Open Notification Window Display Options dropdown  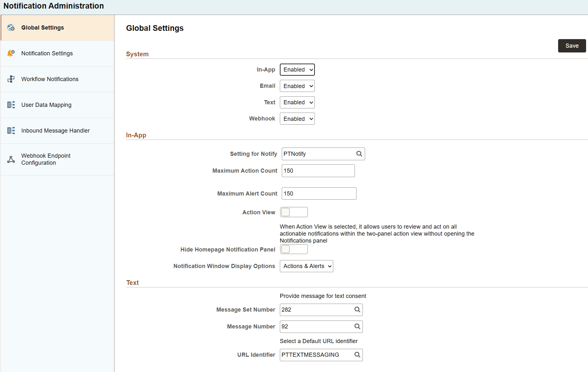307,266
